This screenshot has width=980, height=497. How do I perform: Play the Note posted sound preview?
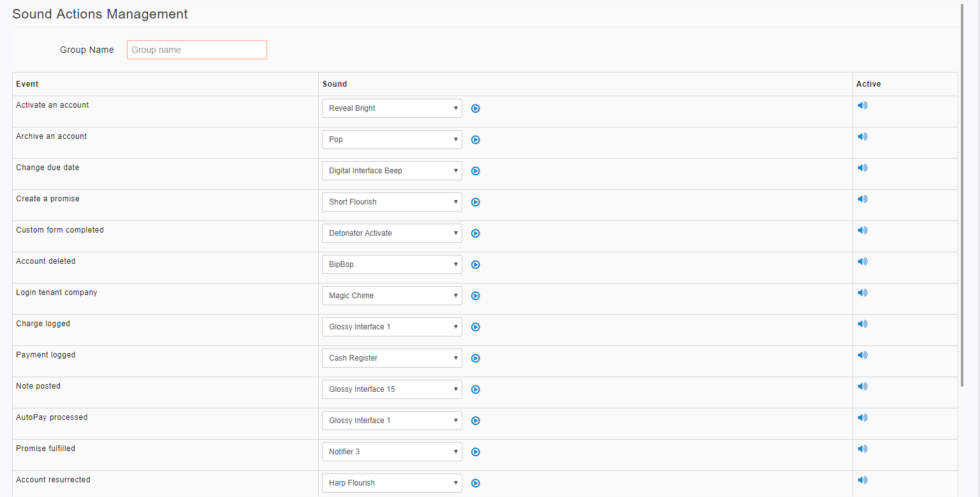click(x=476, y=389)
